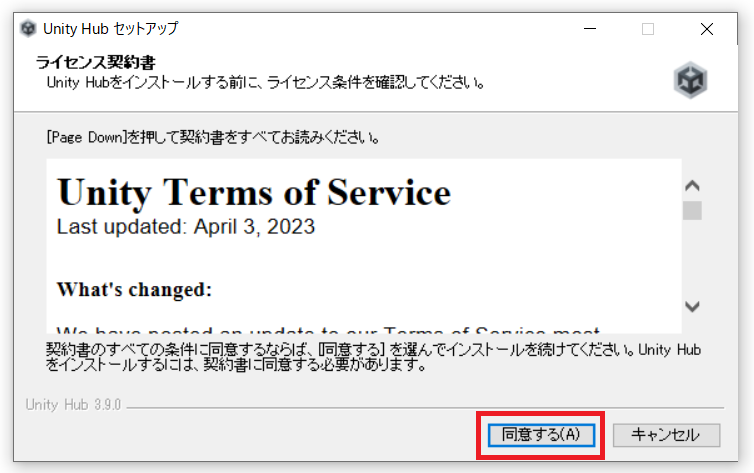This screenshot has height=473, width=754.
Task: Click 'Last updated: April 3, 2023' text
Action: point(186,227)
